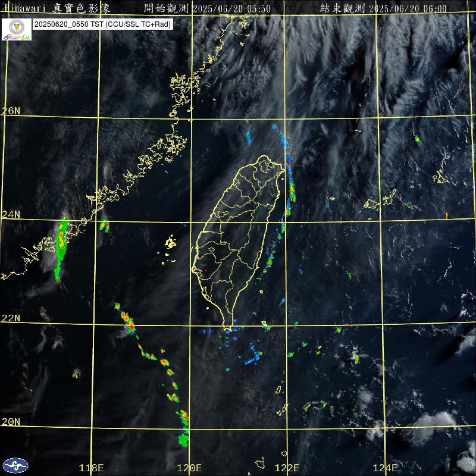
Task: Click the 118E longitude label
Action: tap(91, 468)
